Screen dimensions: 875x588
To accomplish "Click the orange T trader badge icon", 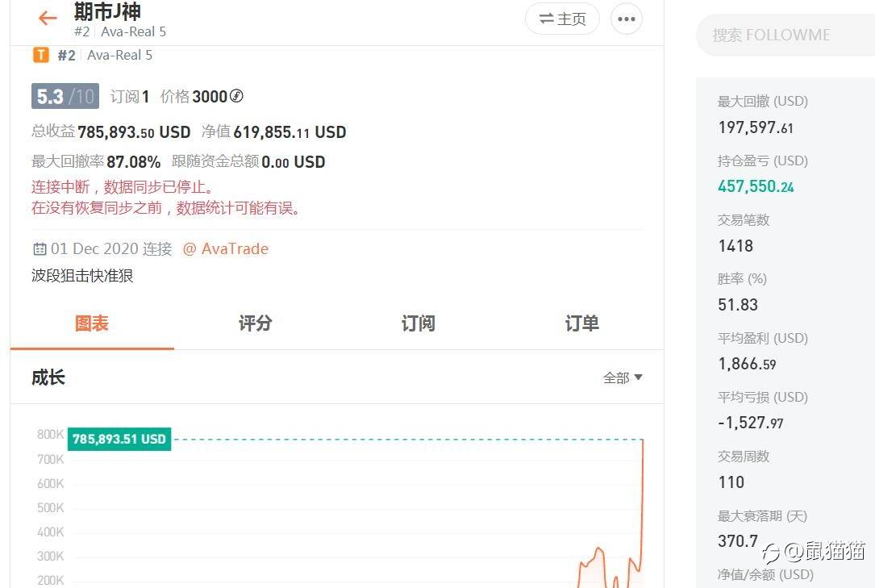I will (41, 55).
